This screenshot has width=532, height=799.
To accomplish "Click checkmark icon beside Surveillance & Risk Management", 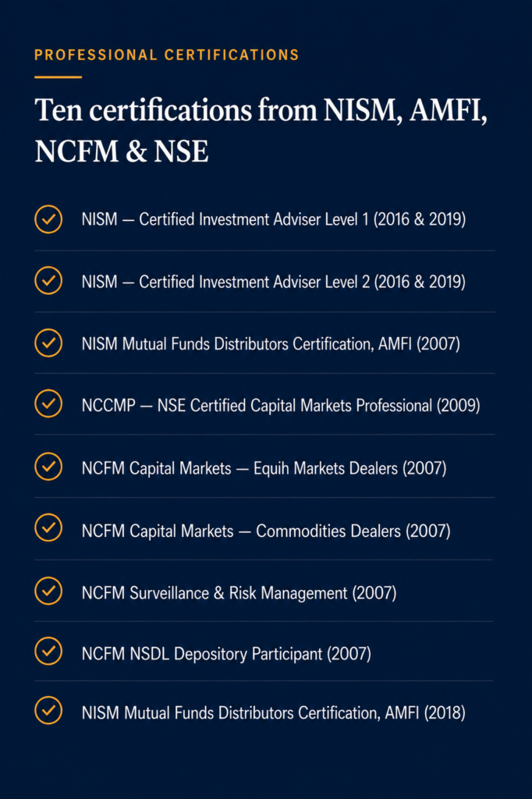I will (x=48, y=591).
